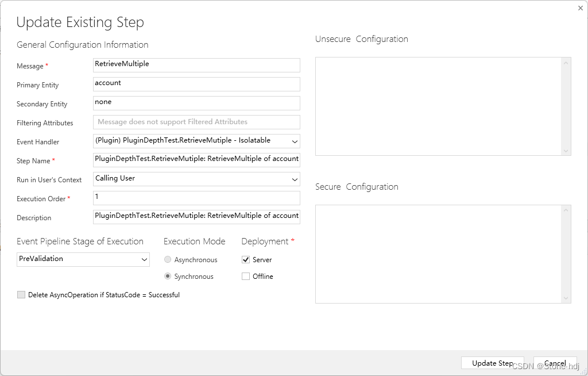Click the Message input field
This screenshot has width=588, height=376.
196,65
